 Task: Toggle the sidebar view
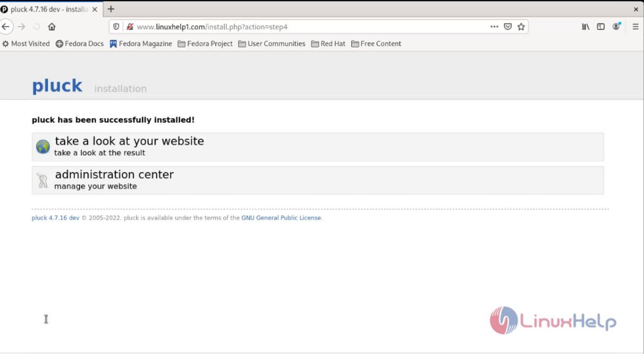[x=601, y=27]
